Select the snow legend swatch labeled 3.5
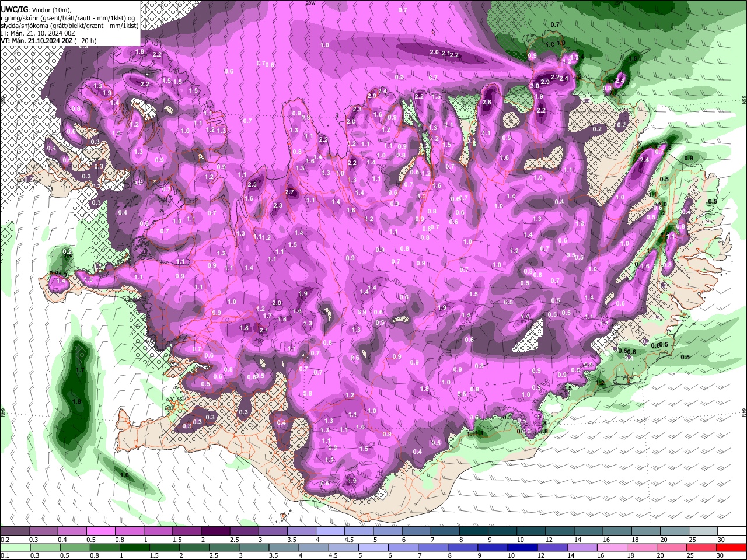 [x=301, y=531]
